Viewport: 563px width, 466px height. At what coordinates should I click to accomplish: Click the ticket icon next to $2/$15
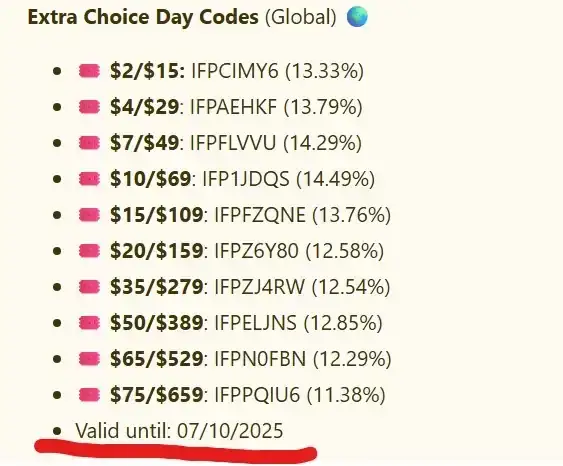tap(89, 71)
